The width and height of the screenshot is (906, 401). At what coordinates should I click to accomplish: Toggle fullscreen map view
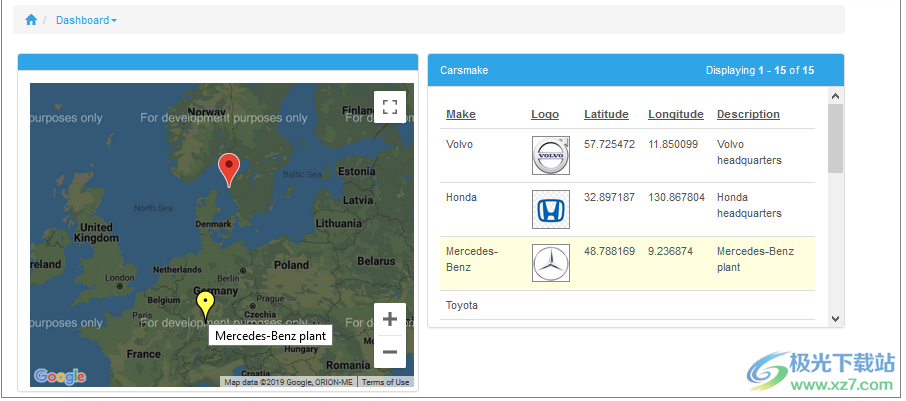click(x=390, y=107)
